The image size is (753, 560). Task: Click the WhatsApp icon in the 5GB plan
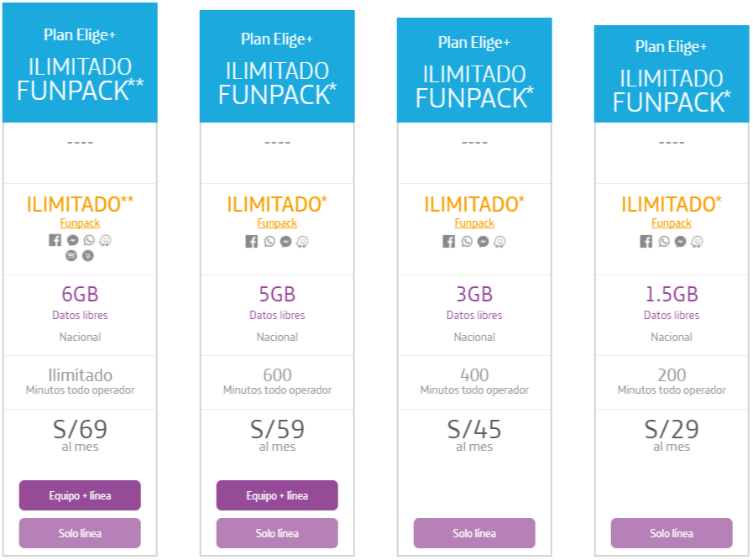(x=269, y=241)
